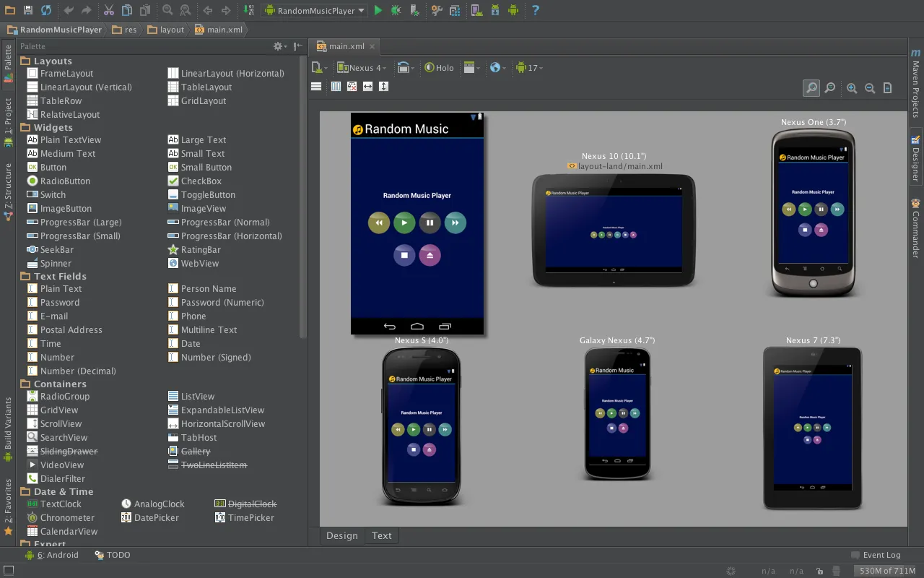Click the zoom in magnifier icon
Image resolution: width=924 pixels, height=578 pixels.
852,88
